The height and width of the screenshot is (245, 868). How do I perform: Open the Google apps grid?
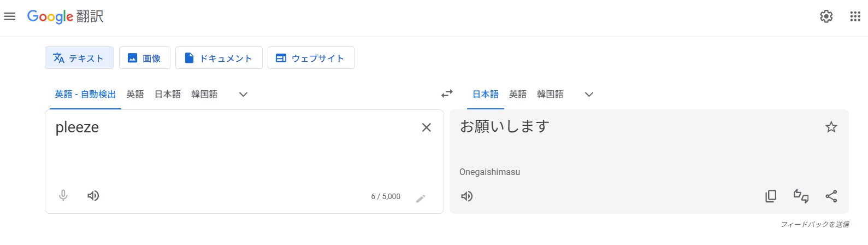tap(855, 16)
